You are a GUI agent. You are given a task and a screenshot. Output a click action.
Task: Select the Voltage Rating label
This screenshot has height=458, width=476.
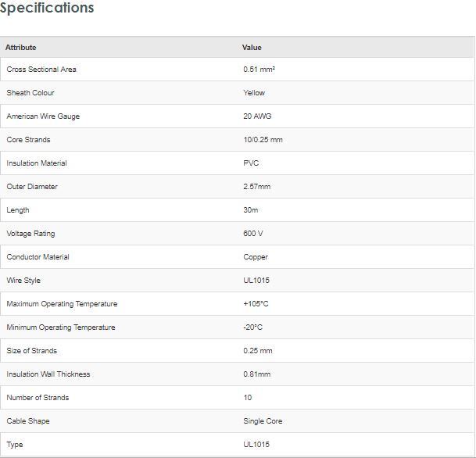click(x=30, y=234)
